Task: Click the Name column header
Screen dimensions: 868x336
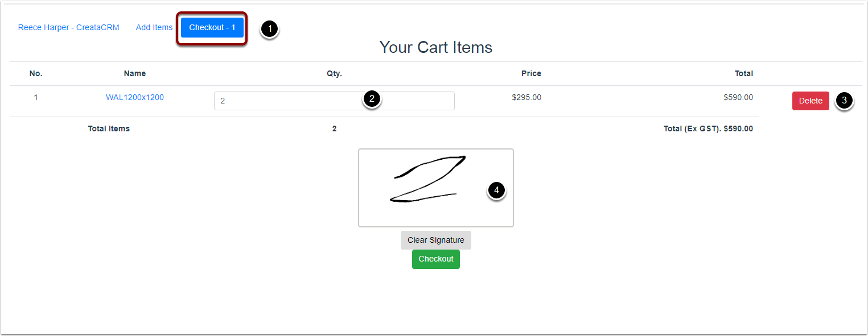Action: tap(135, 73)
